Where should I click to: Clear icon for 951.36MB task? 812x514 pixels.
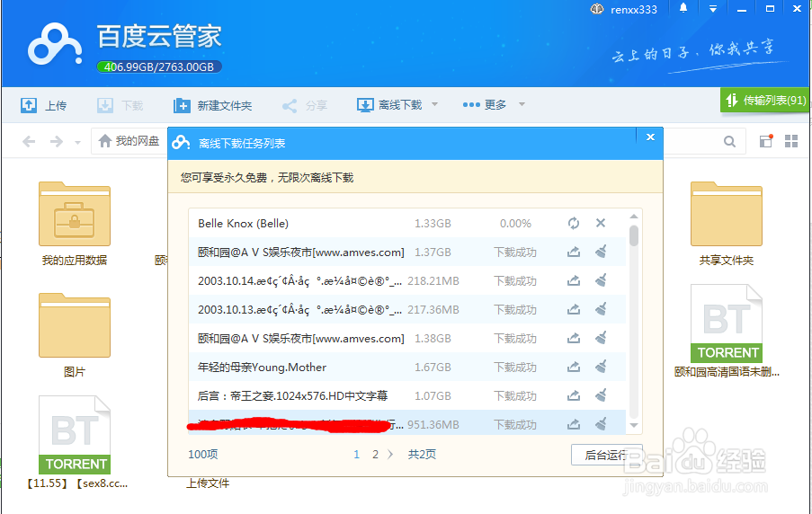[x=601, y=424]
